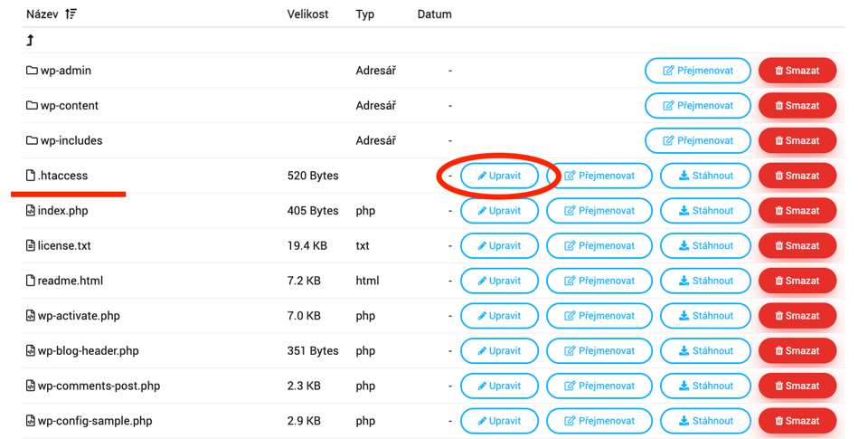Rename the wp-includes folder via Přejmenovat
Screen dimensions: 868x439
(697, 141)
